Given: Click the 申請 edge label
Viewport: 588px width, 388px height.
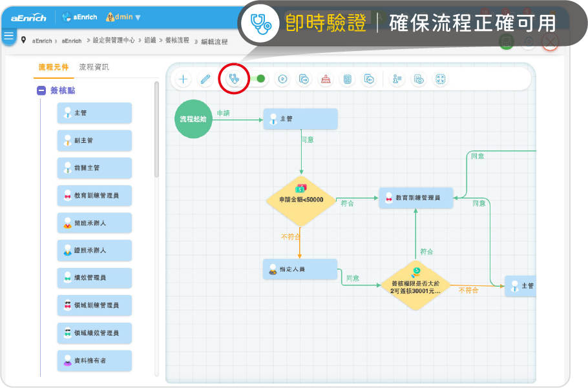Looking at the screenshot, I should point(223,113).
